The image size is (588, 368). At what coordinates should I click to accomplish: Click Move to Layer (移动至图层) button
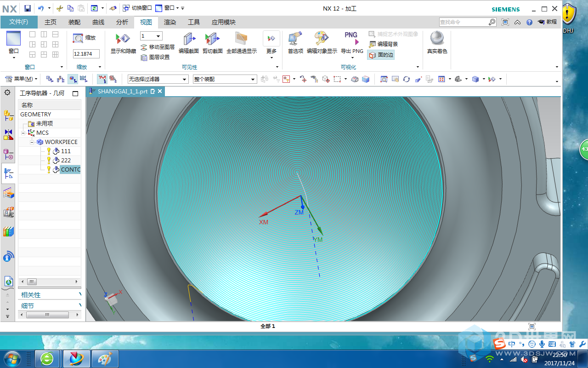[x=158, y=47]
